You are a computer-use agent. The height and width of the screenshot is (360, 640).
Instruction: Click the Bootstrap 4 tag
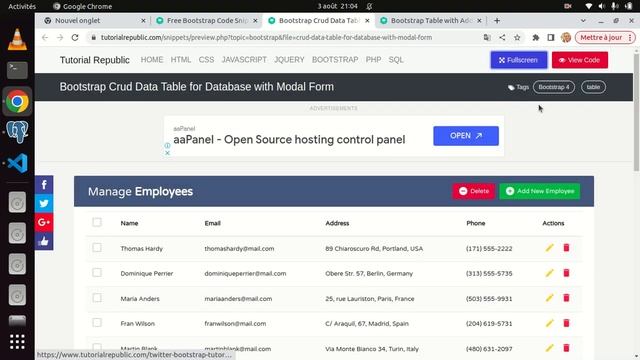point(553,87)
